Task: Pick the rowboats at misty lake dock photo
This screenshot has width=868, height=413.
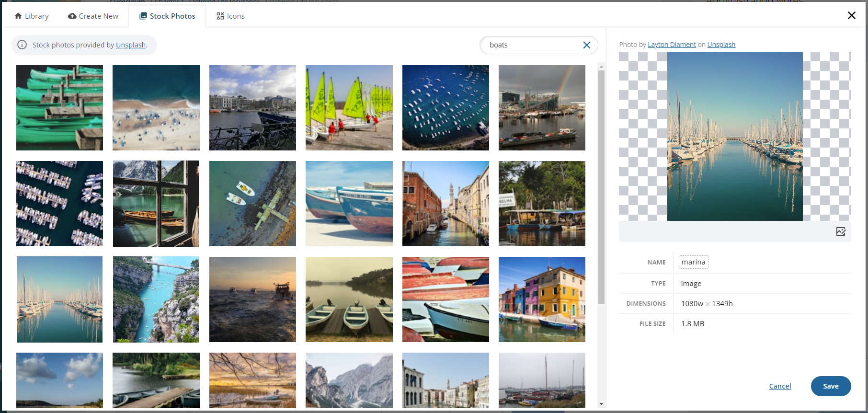Action: (x=349, y=299)
